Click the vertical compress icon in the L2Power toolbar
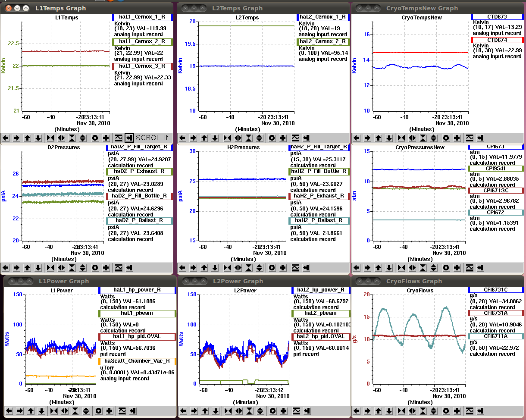Screen dimensions: 526x420 (x=249, y=411)
